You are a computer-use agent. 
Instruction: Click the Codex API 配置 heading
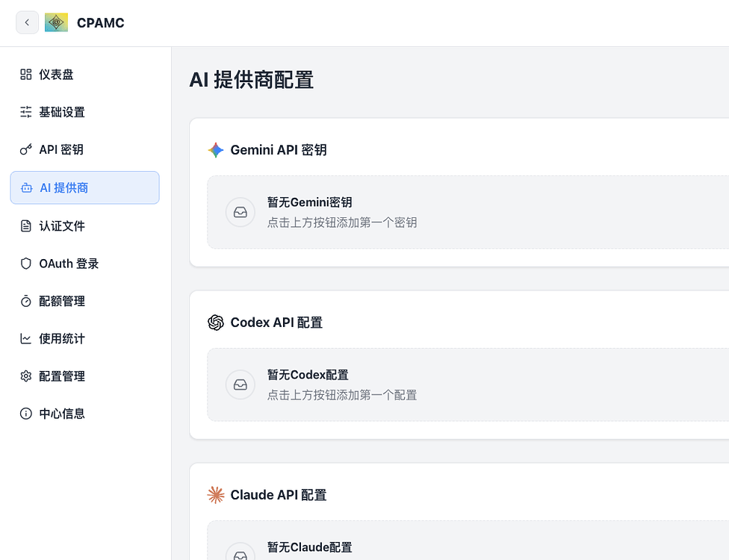pos(276,323)
